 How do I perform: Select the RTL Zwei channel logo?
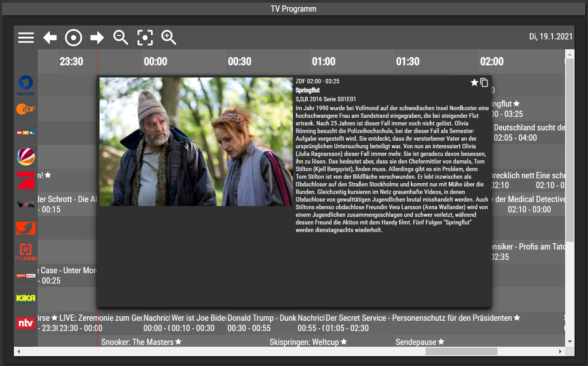[x=26, y=252]
